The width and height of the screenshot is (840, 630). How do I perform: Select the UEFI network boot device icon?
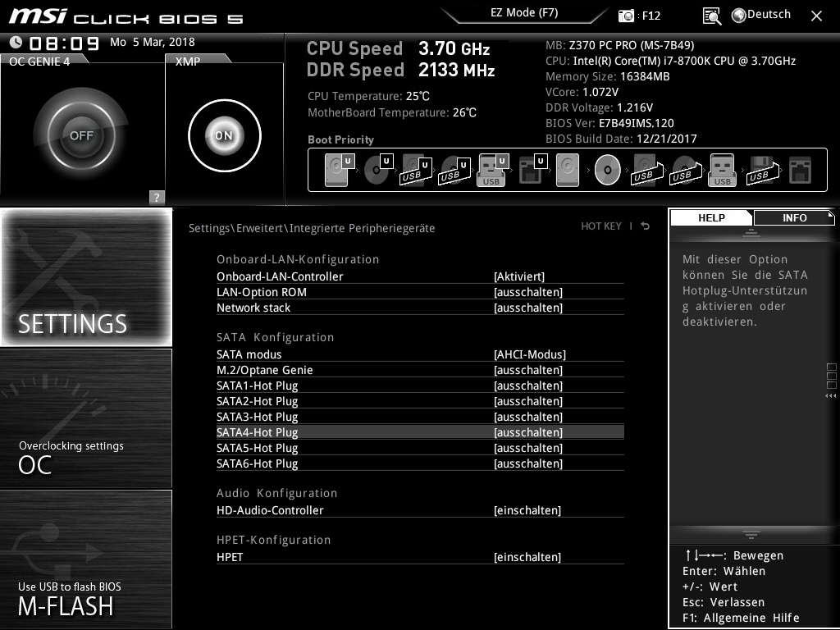(532, 170)
